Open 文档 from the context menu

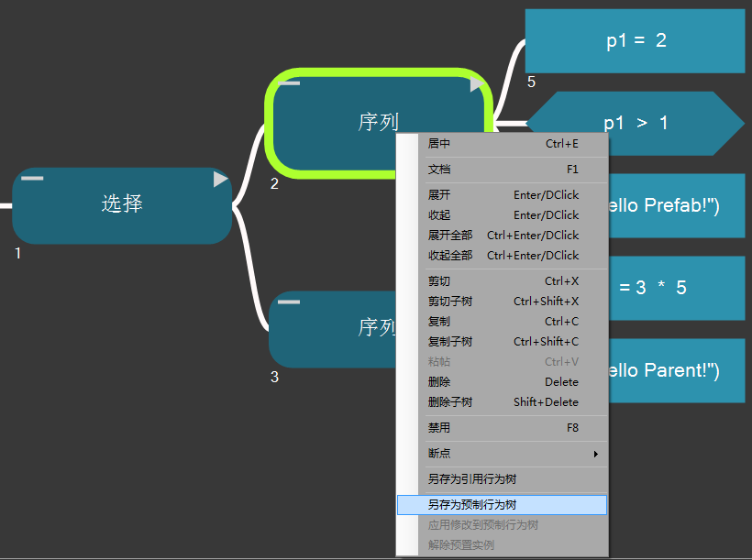(503, 170)
